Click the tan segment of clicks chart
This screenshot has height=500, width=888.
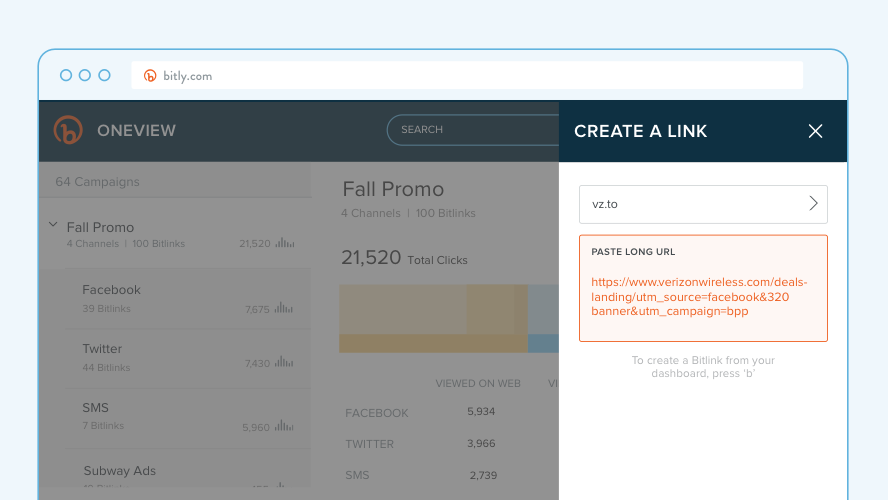(x=433, y=318)
